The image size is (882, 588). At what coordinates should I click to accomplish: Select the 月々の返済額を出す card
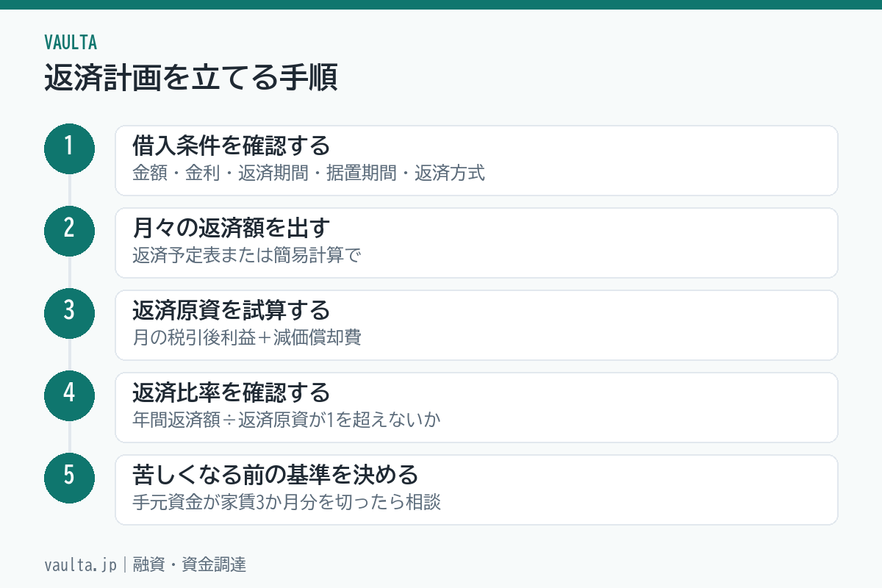point(476,243)
